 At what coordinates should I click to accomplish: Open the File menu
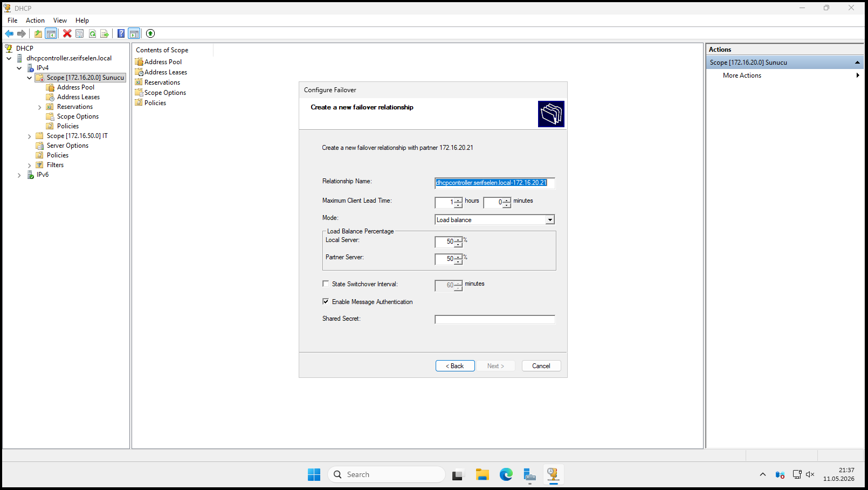click(12, 20)
